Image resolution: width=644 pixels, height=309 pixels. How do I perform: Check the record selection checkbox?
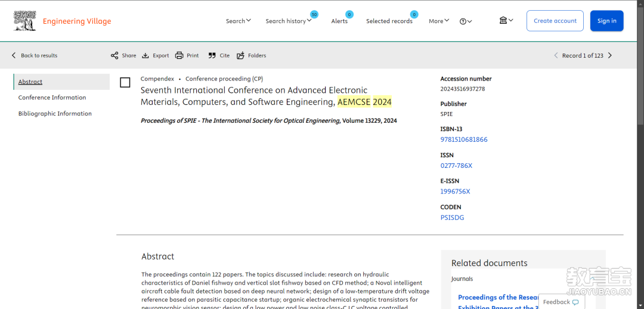coord(125,82)
